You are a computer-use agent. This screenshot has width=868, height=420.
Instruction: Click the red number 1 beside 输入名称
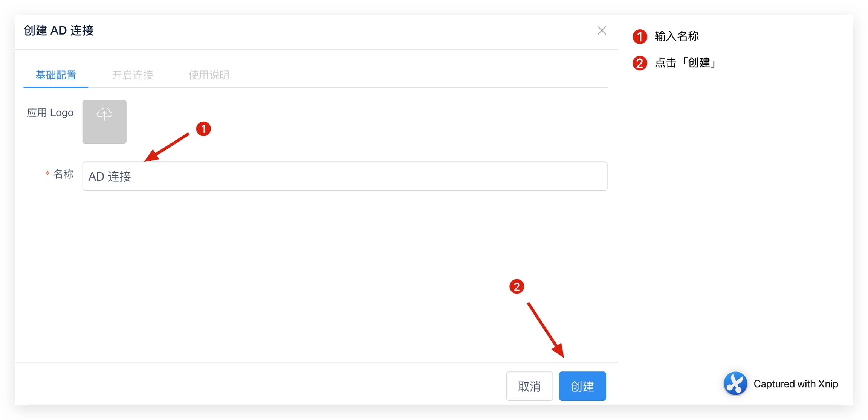(639, 37)
